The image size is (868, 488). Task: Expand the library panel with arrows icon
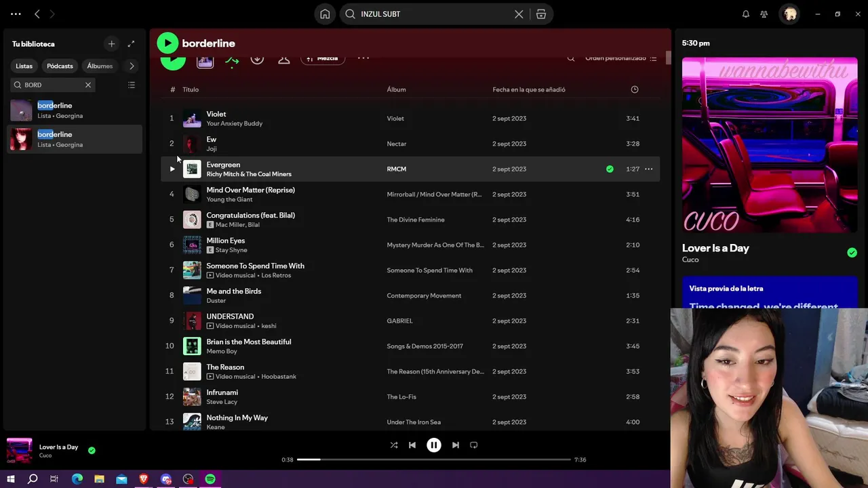tap(131, 44)
